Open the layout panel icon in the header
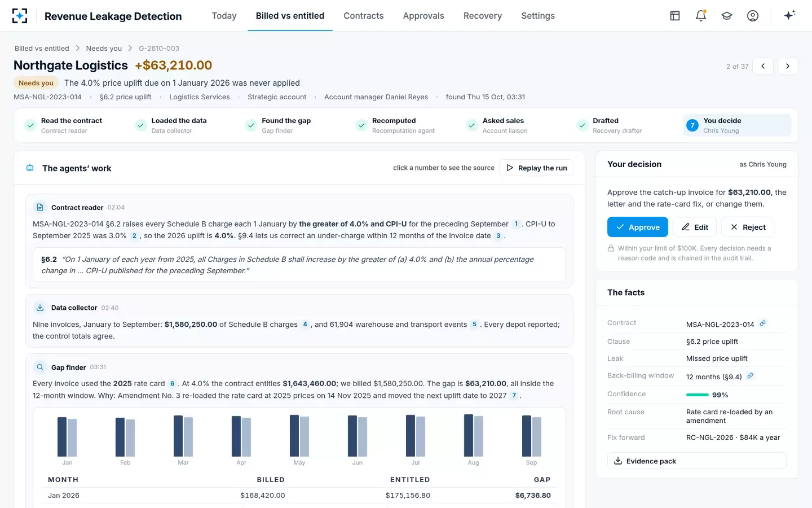 (x=675, y=16)
